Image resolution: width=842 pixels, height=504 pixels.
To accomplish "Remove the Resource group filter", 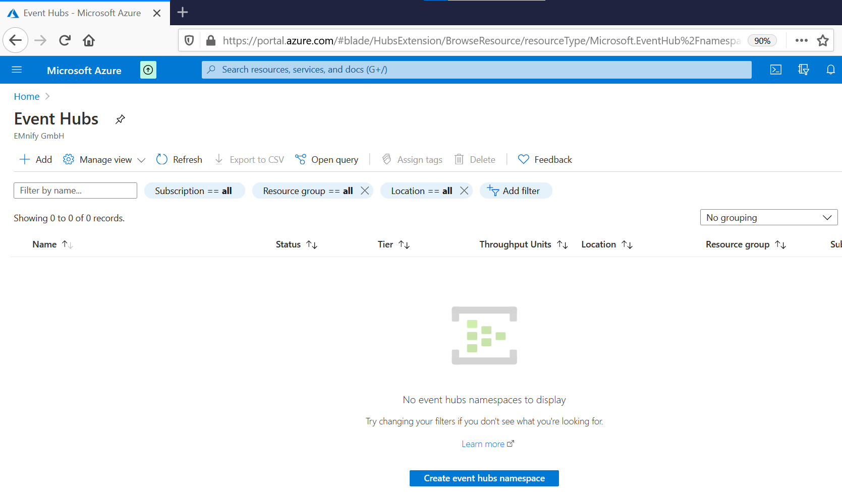I will click(x=365, y=191).
